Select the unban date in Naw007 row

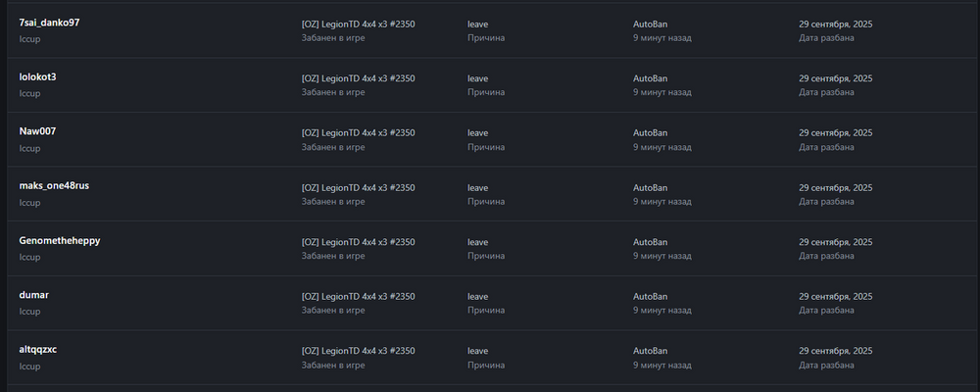coord(835,132)
